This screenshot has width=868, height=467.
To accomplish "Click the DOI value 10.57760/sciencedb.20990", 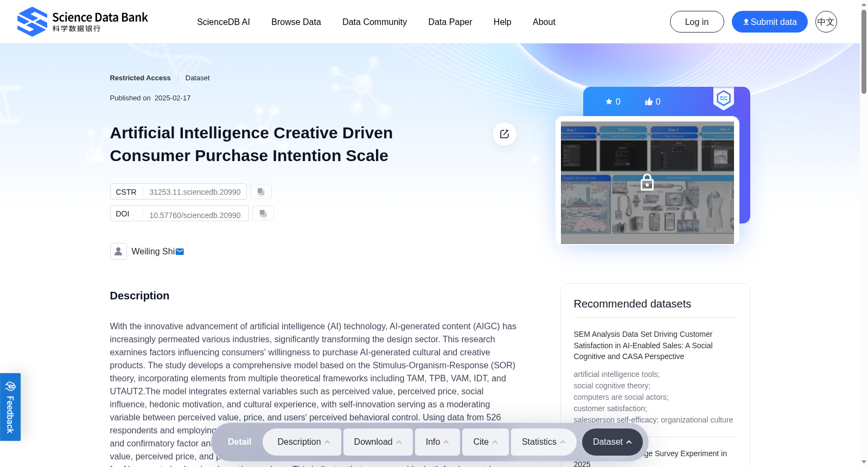I will [195, 215].
